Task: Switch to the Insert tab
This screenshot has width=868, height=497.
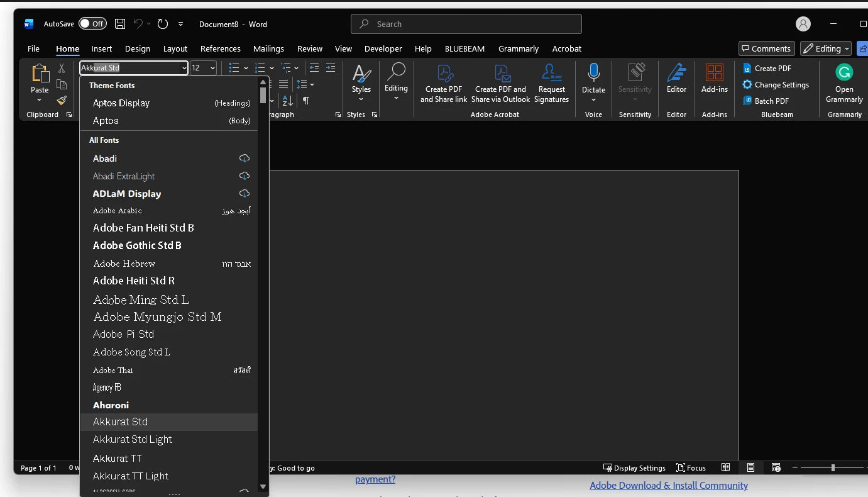Action: [102, 48]
